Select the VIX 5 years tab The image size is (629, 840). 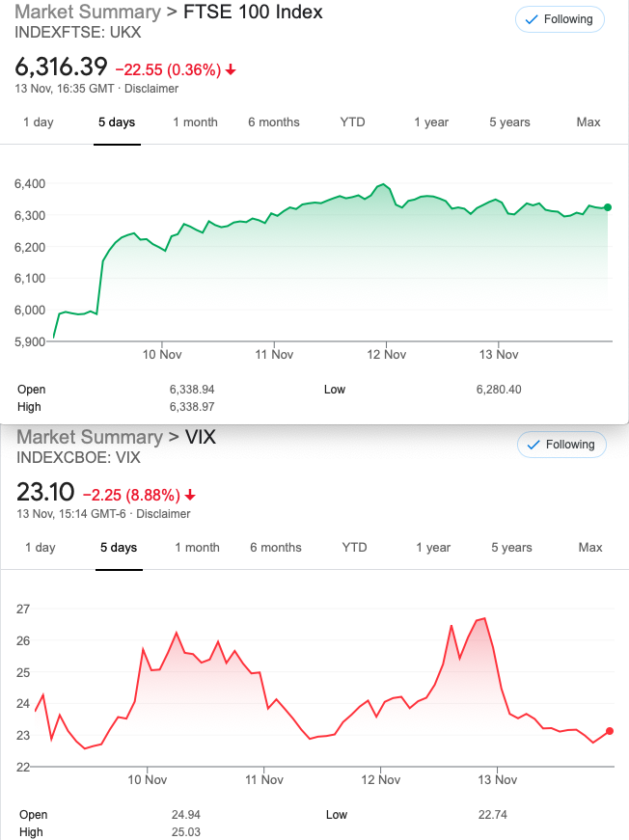[511, 548]
